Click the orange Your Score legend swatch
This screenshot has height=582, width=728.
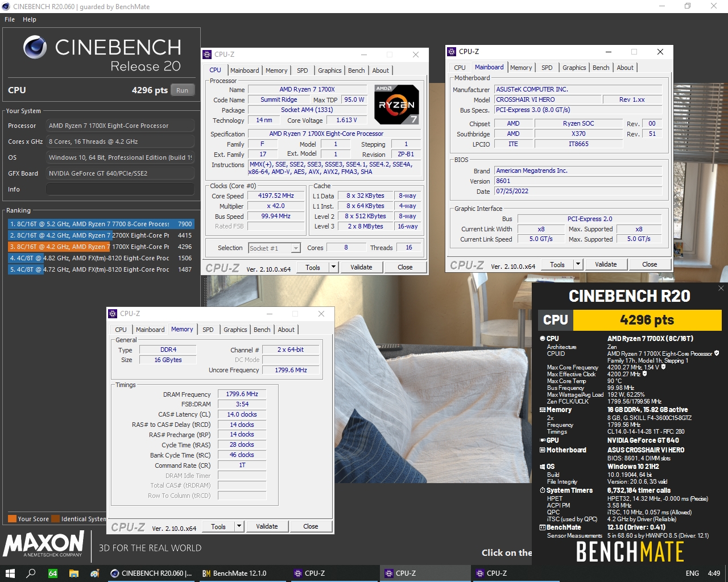click(12, 519)
